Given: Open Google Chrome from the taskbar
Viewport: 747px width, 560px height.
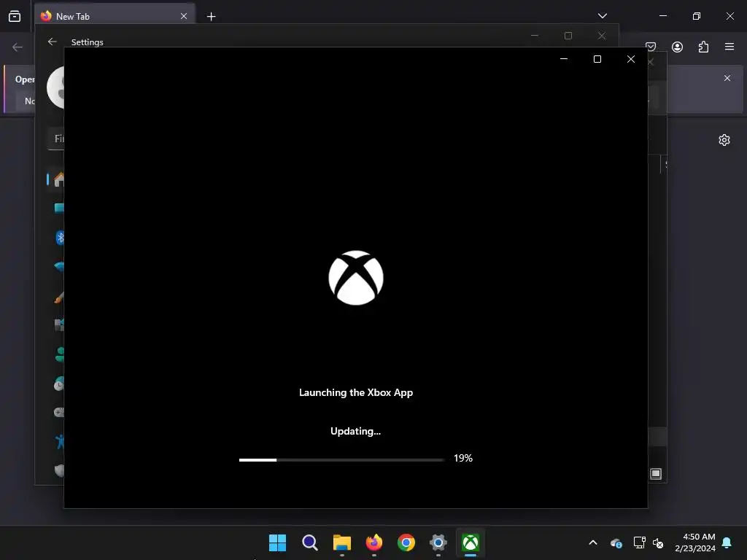Looking at the screenshot, I should click(406, 542).
